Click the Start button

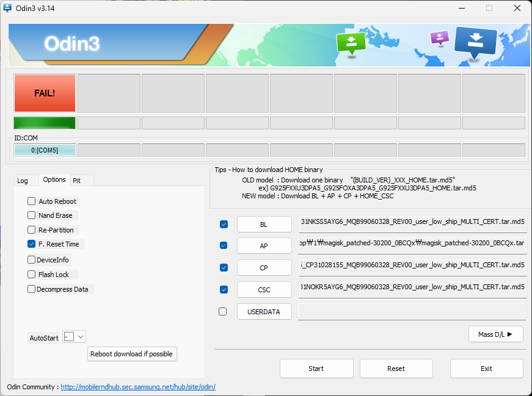pos(316,369)
